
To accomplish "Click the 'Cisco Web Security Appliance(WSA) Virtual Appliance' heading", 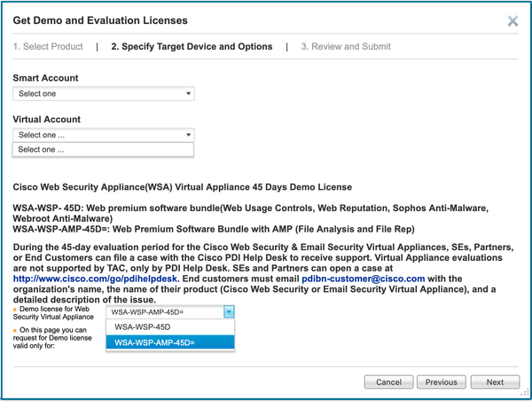I will click(x=182, y=187).
